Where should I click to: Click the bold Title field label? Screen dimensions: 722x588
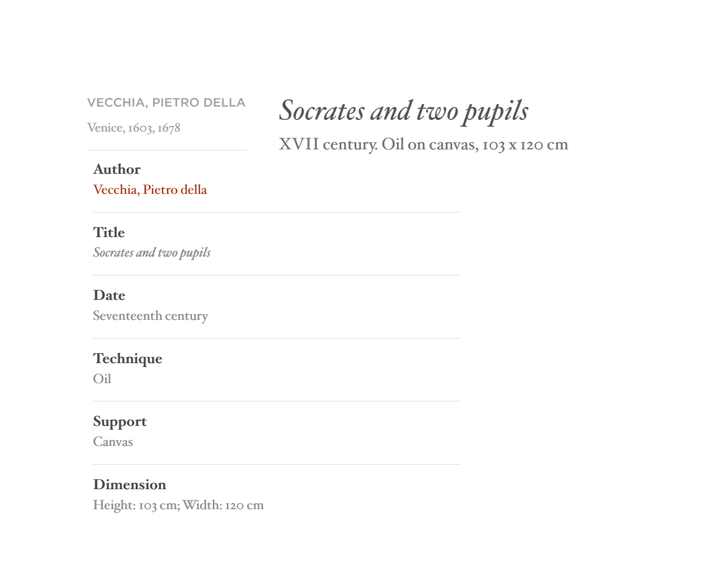click(109, 233)
